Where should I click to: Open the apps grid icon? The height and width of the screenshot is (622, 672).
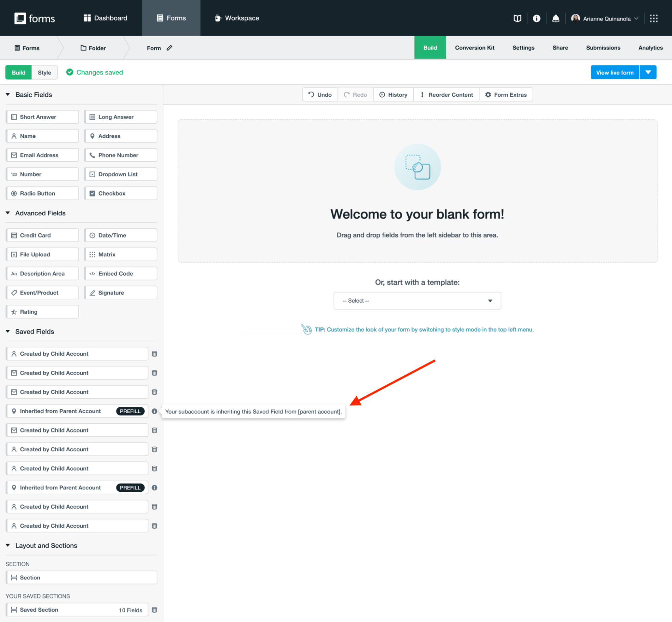(654, 18)
